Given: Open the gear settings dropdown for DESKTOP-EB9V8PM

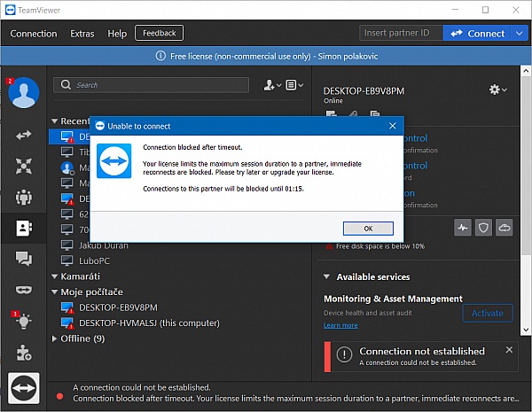Looking at the screenshot, I should coord(497,89).
